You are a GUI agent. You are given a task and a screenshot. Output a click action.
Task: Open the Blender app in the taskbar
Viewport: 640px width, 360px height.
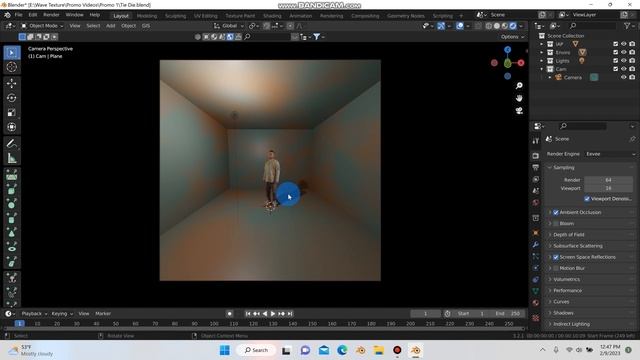416,350
